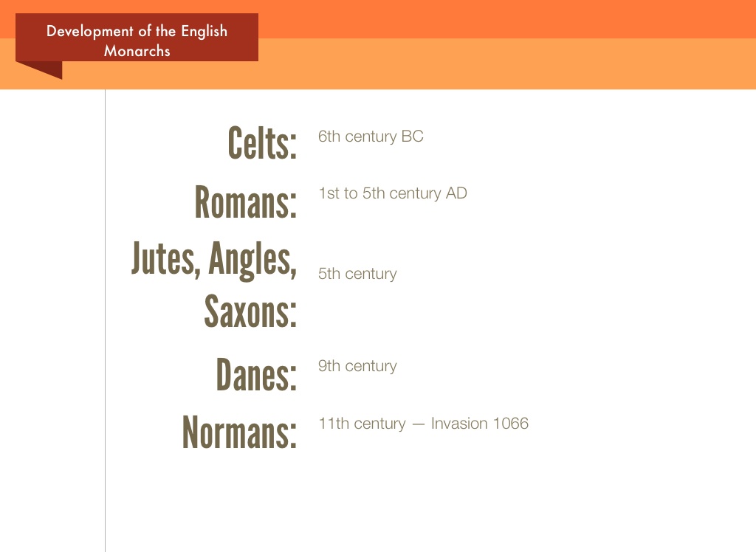Click the "5th century" description text
The height and width of the screenshot is (552, 756).
click(357, 274)
